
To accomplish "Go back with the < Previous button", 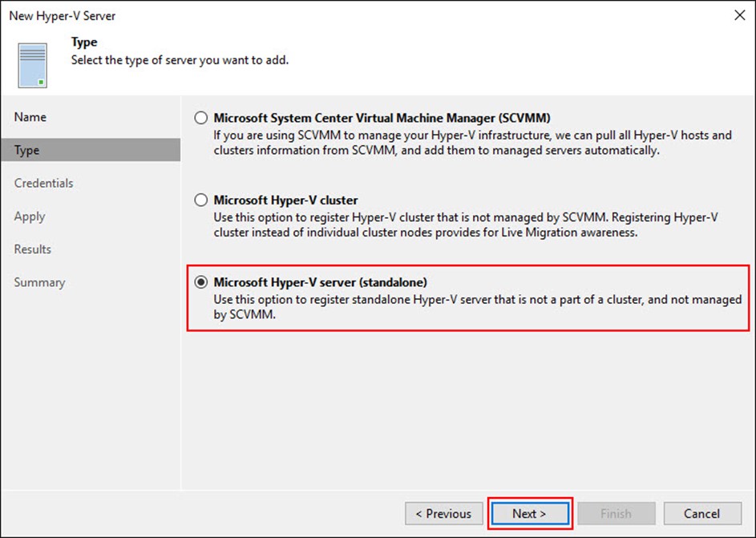I will click(443, 513).
